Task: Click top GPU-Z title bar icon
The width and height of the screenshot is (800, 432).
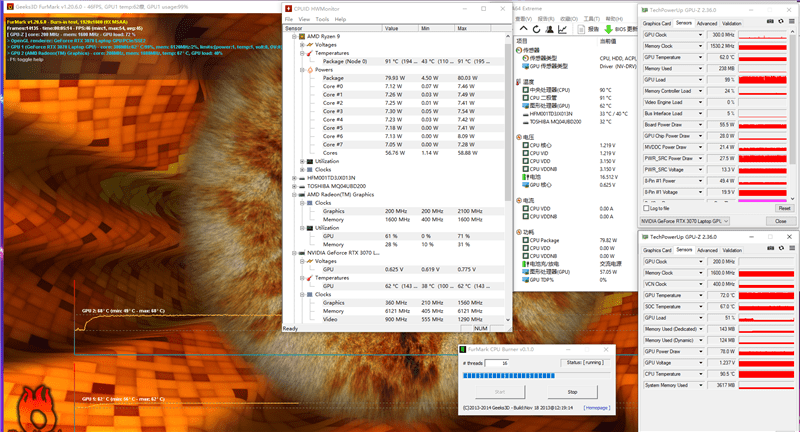Action: [x=645, y=10]
